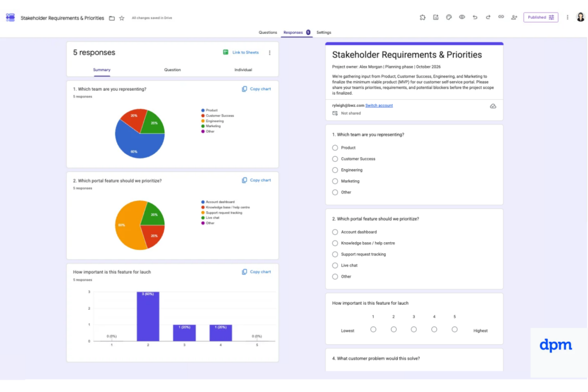The height and width of the screenshot is (392, 588).
Task: Open the Google Forms home icon
Action: coord(10,18)
